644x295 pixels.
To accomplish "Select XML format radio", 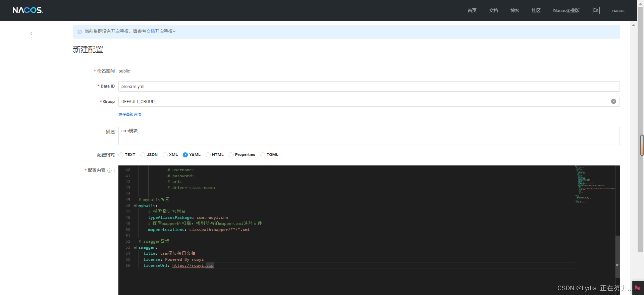I will point(165,155).
